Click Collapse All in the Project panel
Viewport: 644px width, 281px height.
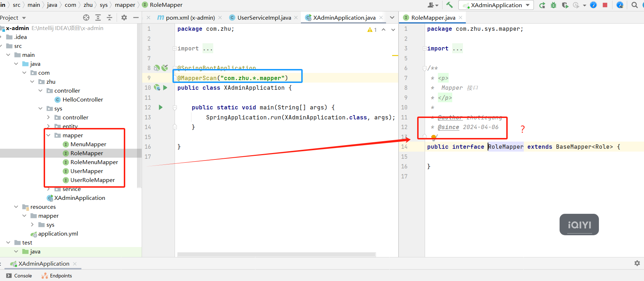[109, 18]
